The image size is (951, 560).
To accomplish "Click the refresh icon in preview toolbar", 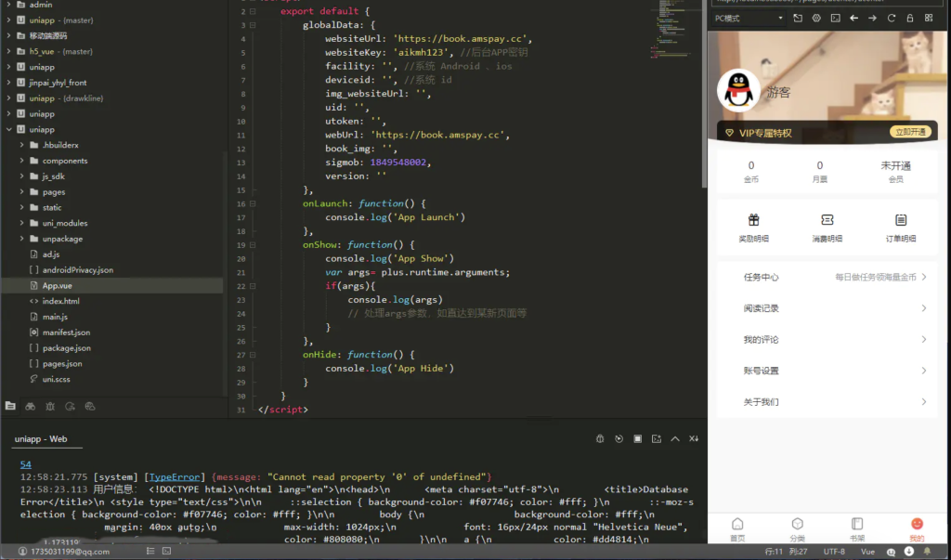I will tap(892, 19).
